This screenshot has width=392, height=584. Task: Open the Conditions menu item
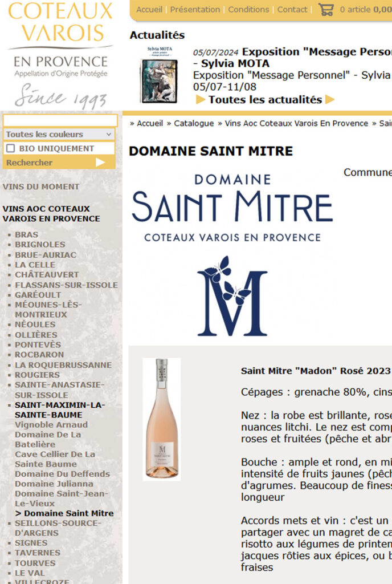pos(248,9)
